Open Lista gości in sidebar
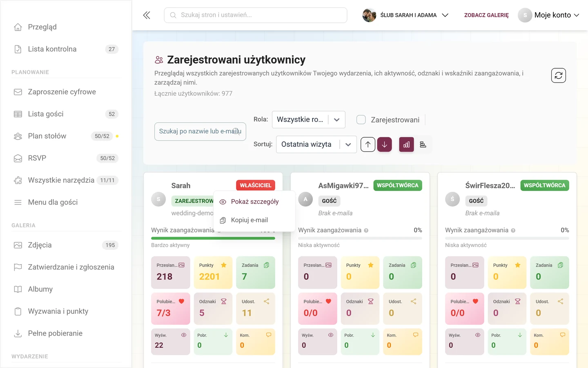This screenshot has height=368, width=588. tap(66, 114)
